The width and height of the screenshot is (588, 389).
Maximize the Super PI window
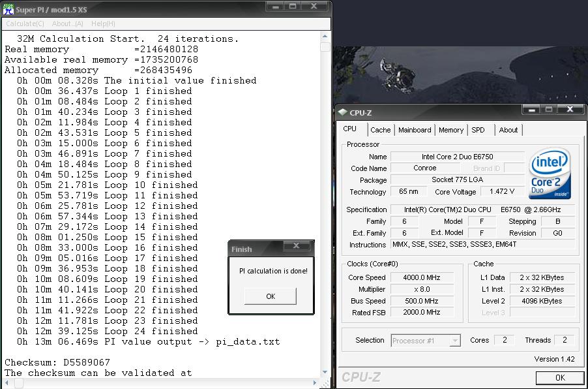tap(293, 6)
